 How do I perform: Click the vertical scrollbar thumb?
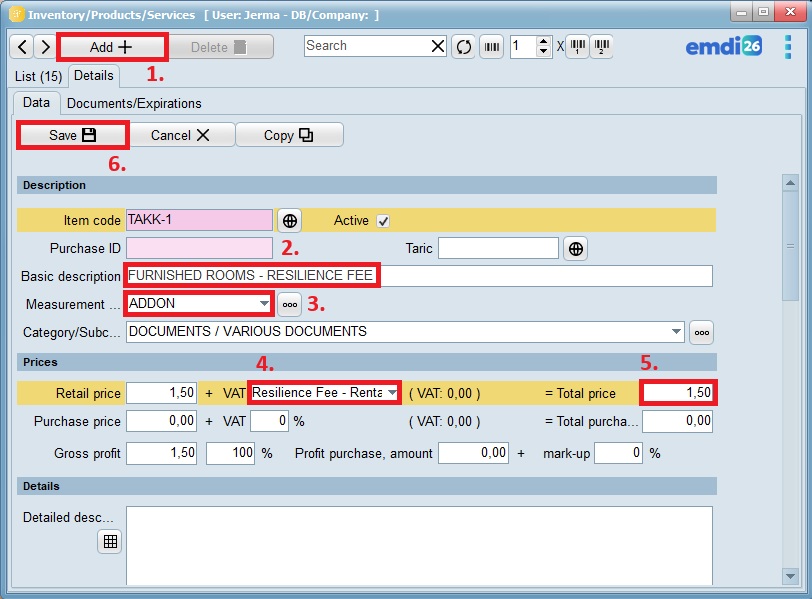tap(790, 246)
